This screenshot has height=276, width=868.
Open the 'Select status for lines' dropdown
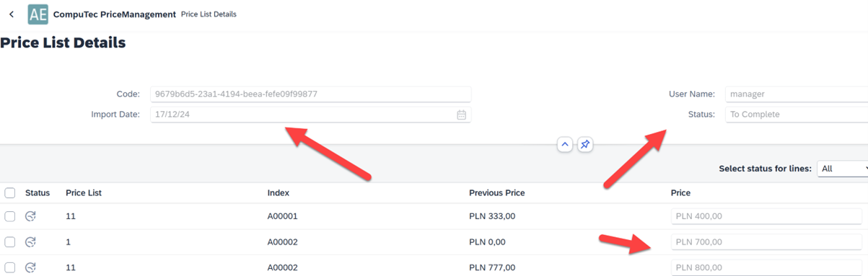point(843,169)
